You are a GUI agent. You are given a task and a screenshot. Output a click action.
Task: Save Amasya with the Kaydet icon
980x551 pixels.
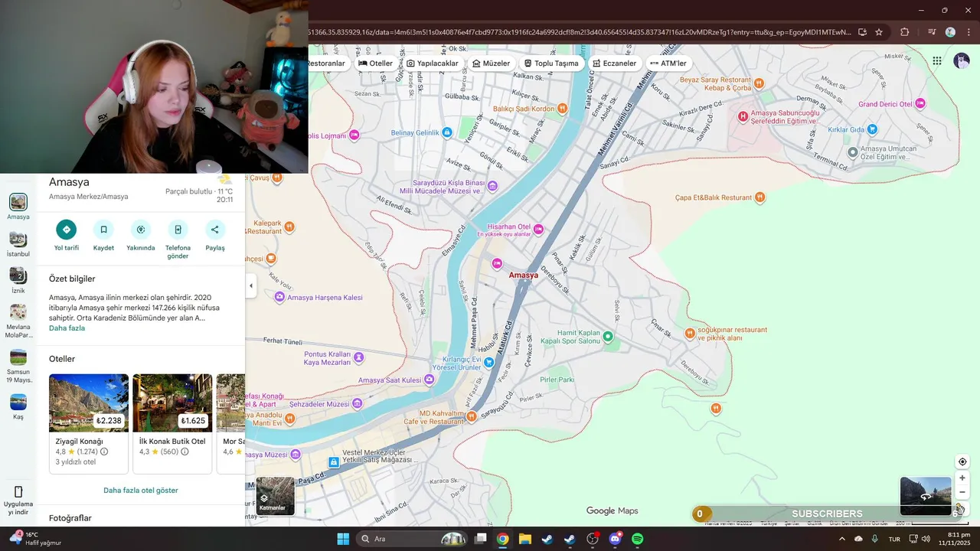pos(103,230)
